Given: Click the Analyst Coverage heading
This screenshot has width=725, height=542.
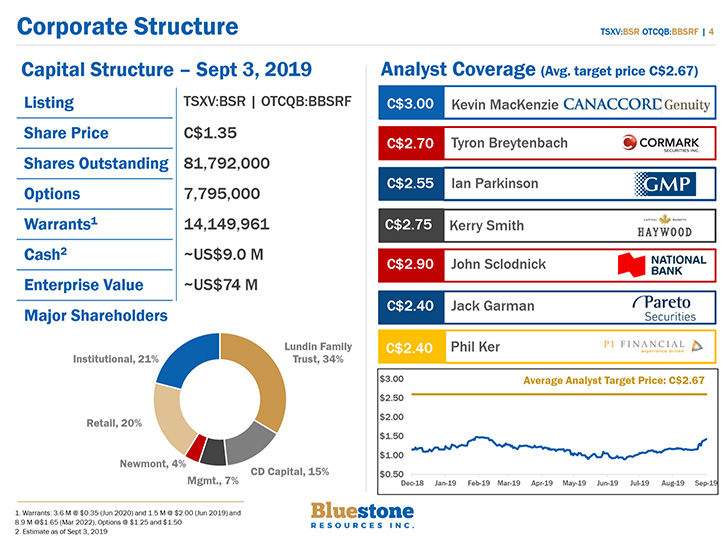Looking at the screenshot, I should 458,69.
